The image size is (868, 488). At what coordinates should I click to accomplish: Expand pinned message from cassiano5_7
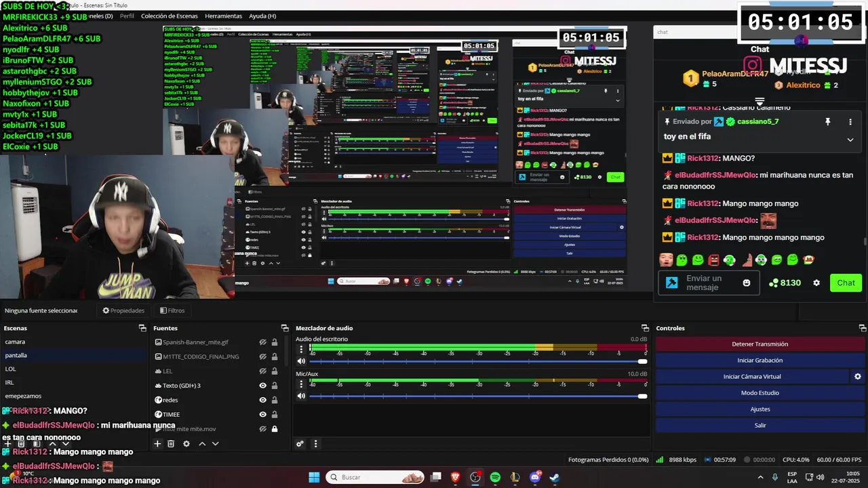coord(850,140)
